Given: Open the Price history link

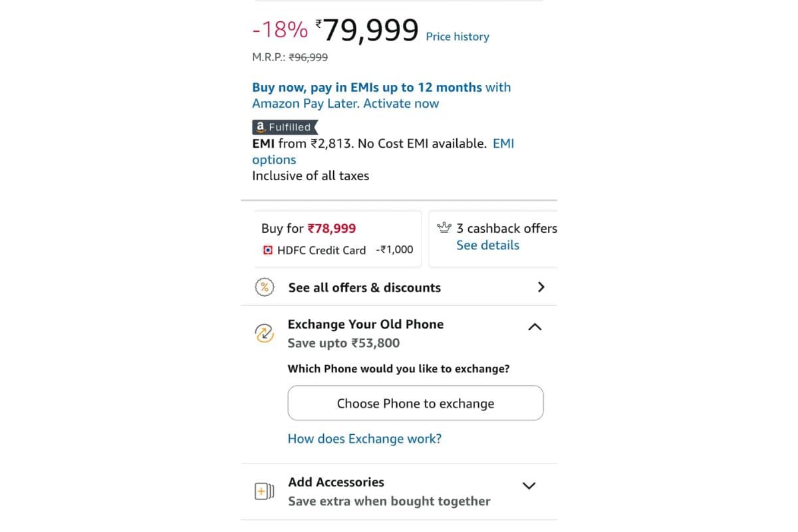Looking at the screenshot, I should [x=458, y=37].
